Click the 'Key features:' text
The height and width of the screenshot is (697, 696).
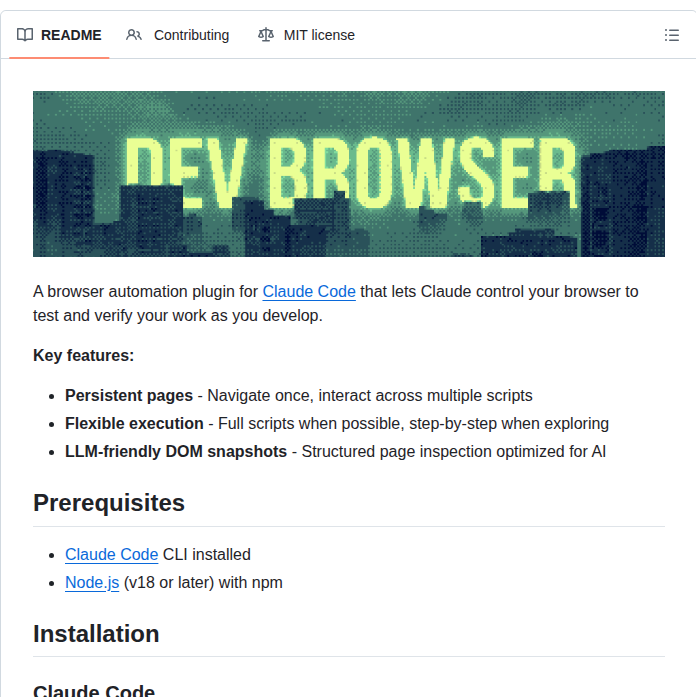pyautogui.click(x=84, y=355)
